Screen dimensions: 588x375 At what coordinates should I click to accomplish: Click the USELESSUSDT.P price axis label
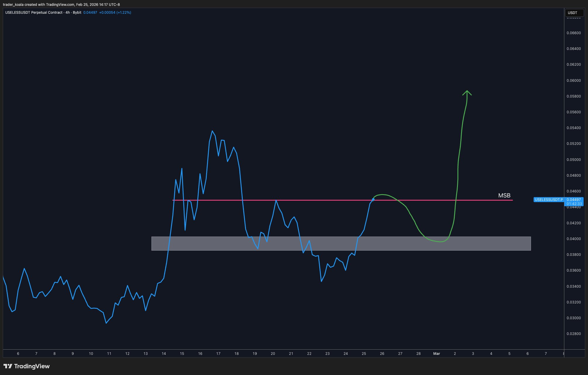[549, 200]
